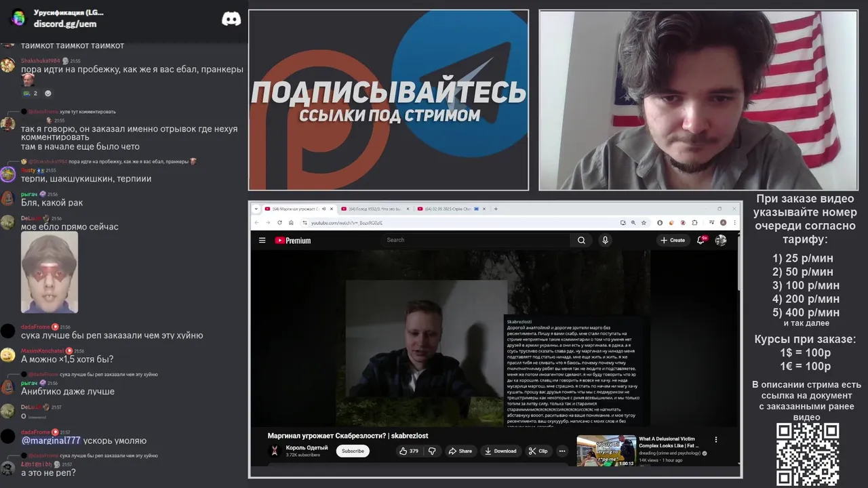Viewport: 868px width, 488px height.
Task: Switch to the 02.09.2025 Стрім tab
Action: click(x=450, y=209)
